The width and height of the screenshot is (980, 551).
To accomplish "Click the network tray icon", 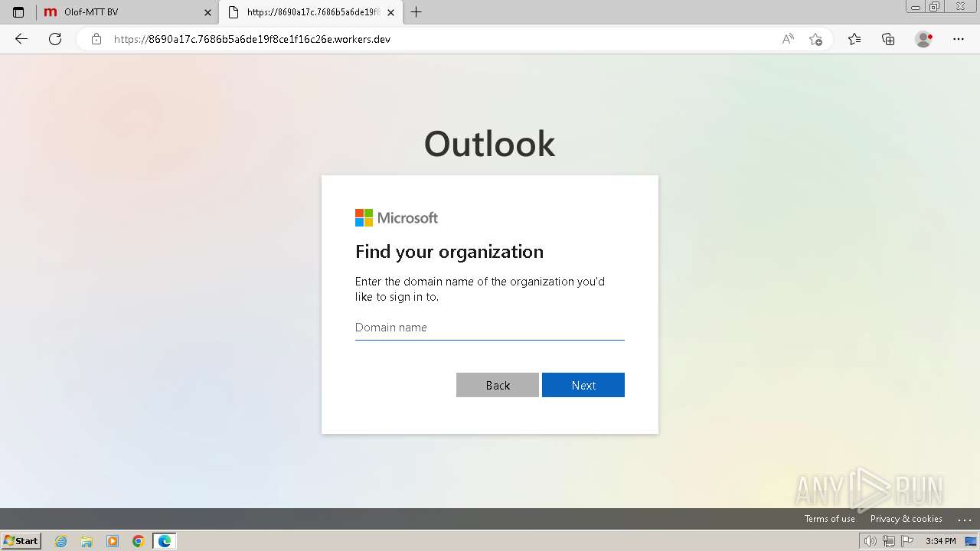I will pyautogui.click(x=889, y=541).
